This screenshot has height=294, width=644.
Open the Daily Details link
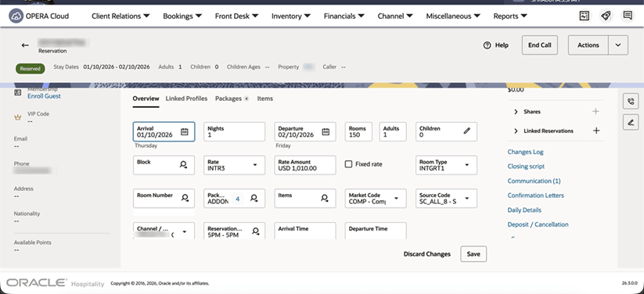pyautogui.click(x=524, y=210)
